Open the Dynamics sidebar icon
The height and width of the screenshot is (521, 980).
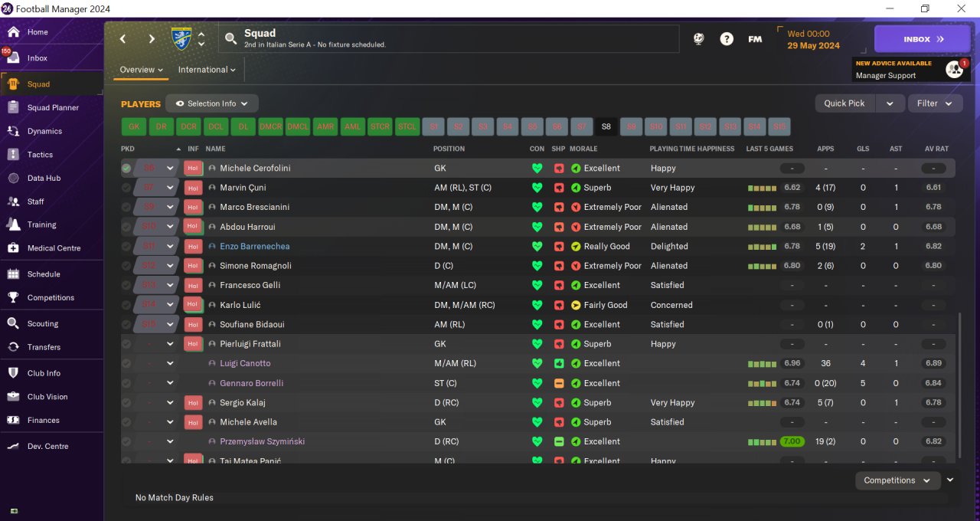[x=13, y=131]
